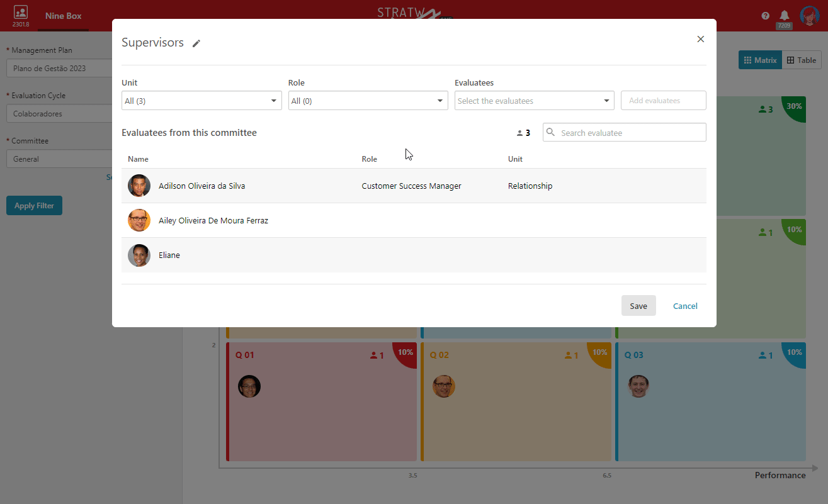Select the Eliane name in list
This screenshot has height=504, width=828.
169,255
